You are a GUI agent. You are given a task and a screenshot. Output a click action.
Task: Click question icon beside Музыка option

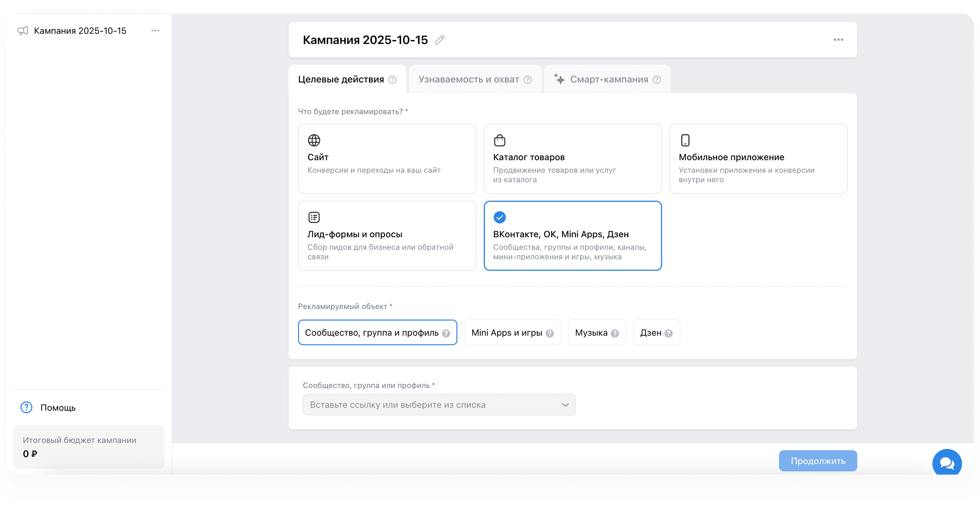[615, 334]
